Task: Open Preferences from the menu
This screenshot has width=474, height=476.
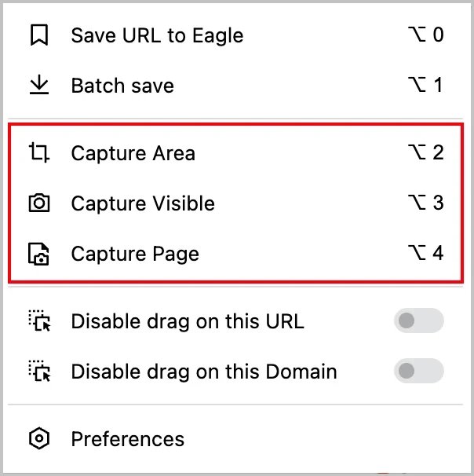Action: 235,438
